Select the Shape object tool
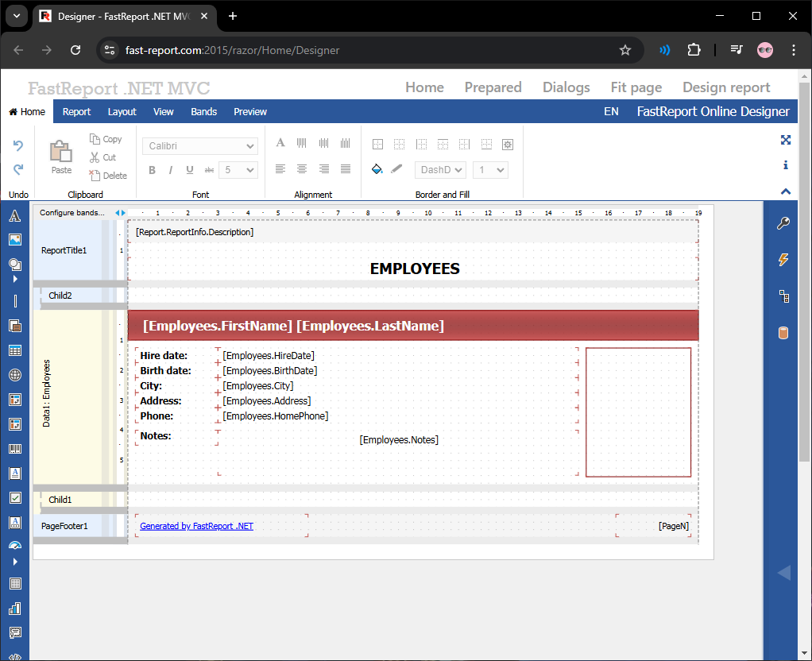812x661 pixels. 15,265
